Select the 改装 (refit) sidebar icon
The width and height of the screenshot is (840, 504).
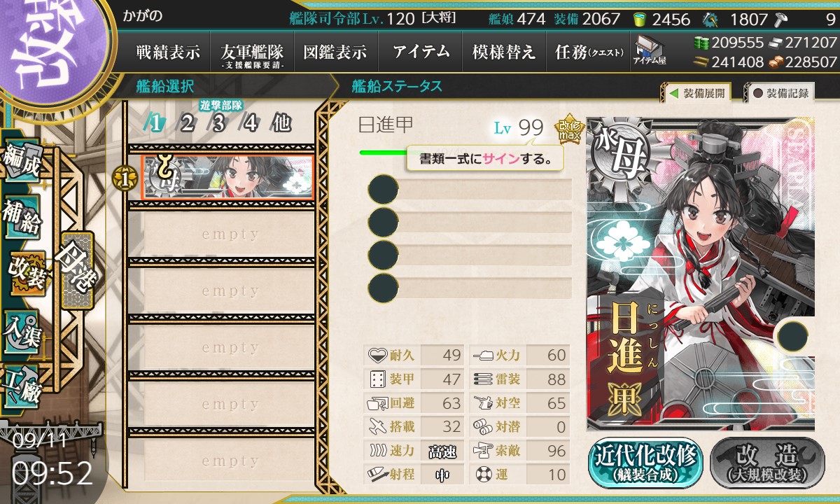[27, 272]
